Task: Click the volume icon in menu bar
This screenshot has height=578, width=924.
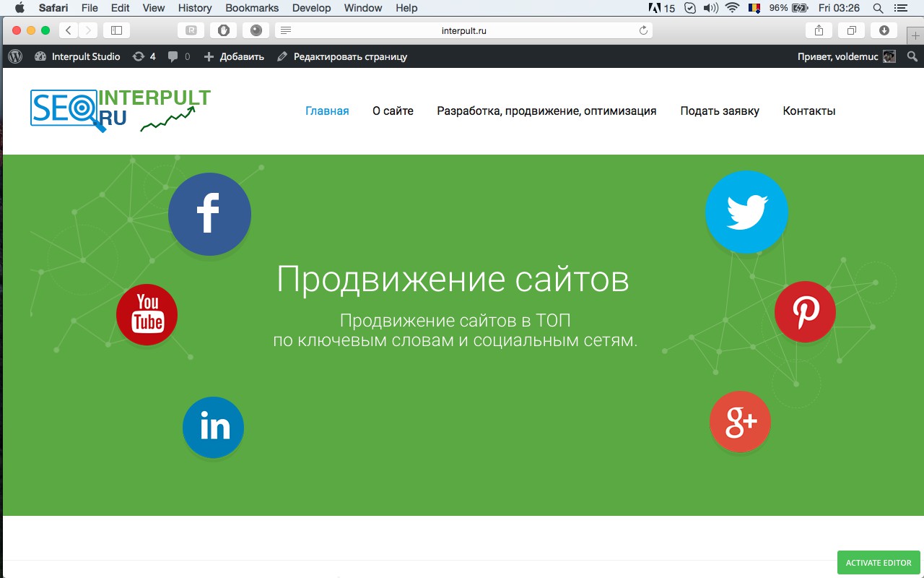Action: point(710,8)
